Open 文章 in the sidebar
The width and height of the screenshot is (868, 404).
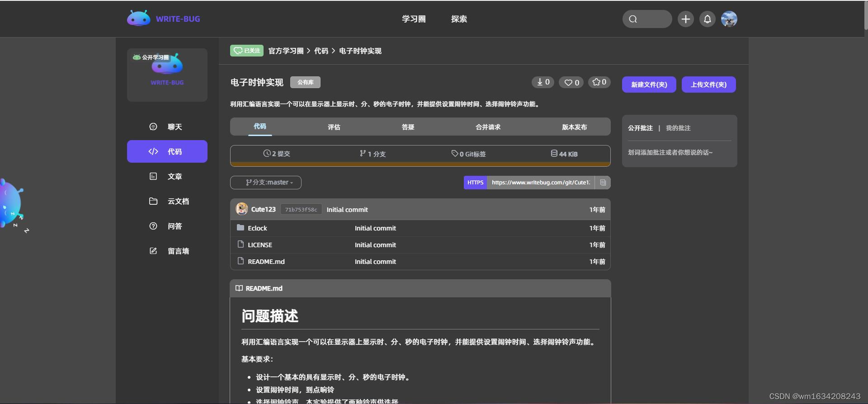(167, 176)
